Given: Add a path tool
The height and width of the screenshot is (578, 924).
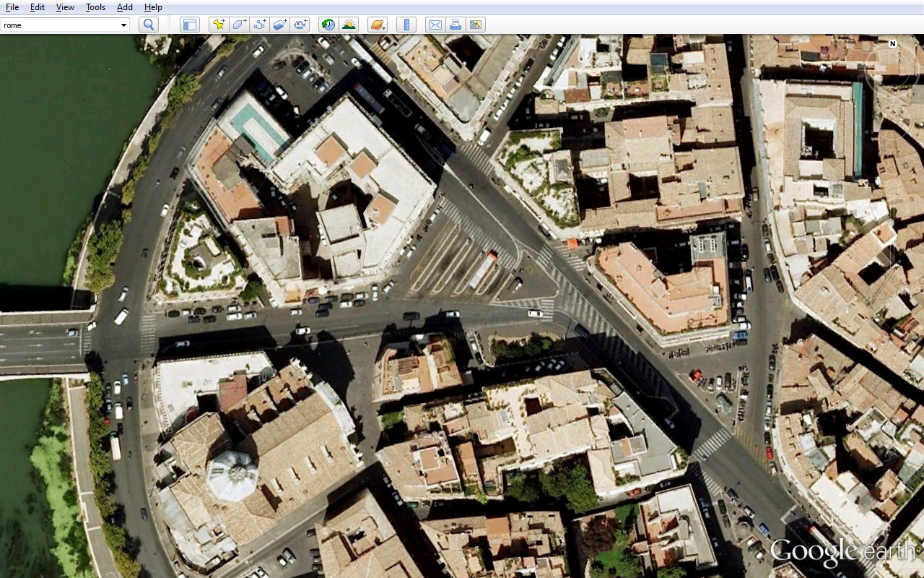Looking at the screenshot, I should tap(259, 25).
